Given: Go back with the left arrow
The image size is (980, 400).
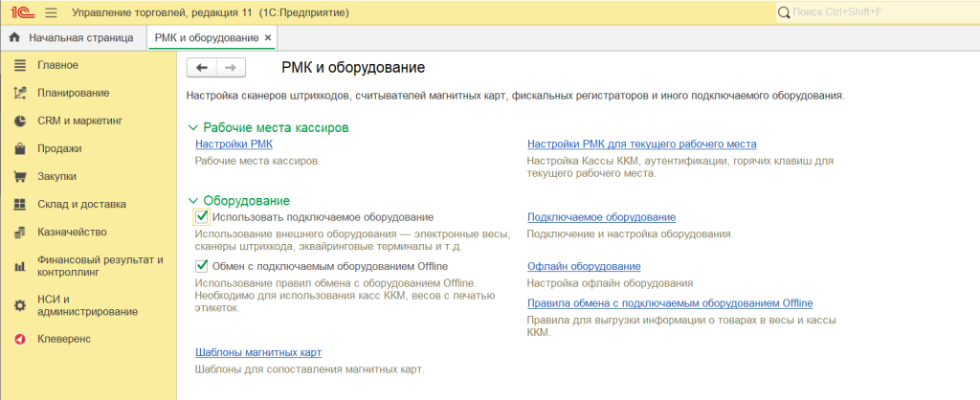Looking at the screenshot, I should [x=202, y=68].
